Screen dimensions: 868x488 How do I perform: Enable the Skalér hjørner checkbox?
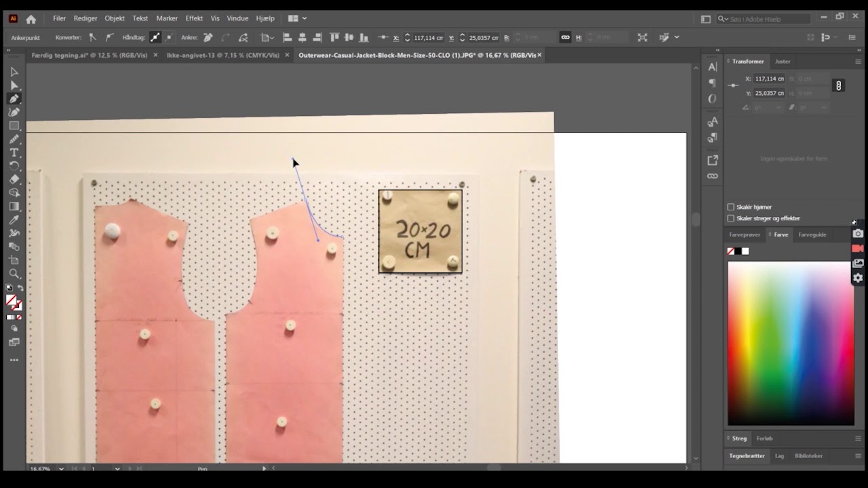tap(730, 207)
